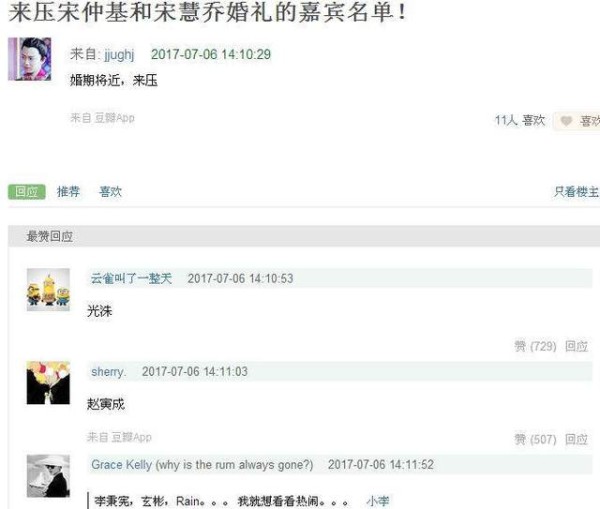Like the 赵寅成 comment with 赞 (507)
The image size is (600, 509).
[x=535, y=439]
